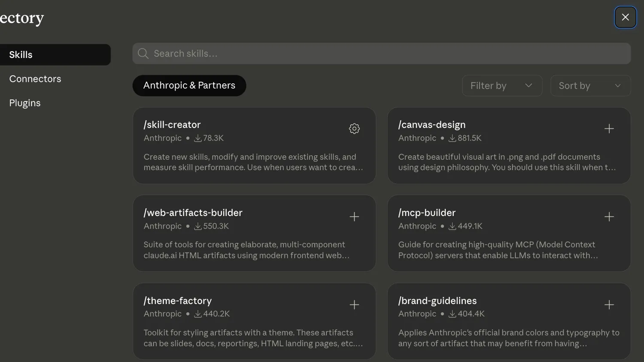Click the 449.1K download count
This screenshot has height=362, width=644.
click(470, 226)
